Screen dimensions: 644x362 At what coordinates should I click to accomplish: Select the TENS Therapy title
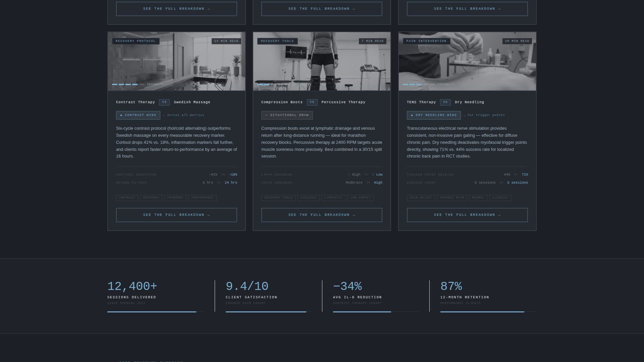tap(421, 102)
